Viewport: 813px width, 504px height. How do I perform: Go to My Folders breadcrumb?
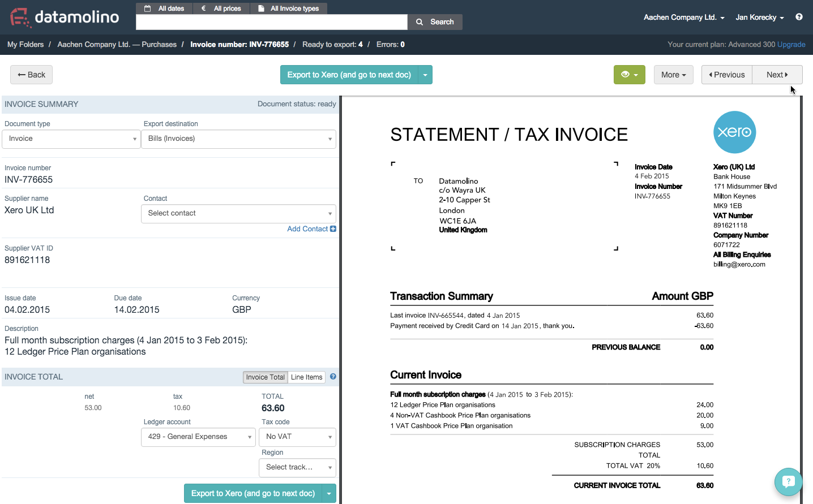click(25, 45)
